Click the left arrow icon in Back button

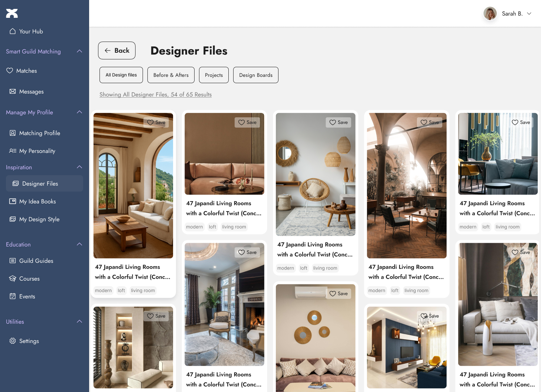[108, 50]
